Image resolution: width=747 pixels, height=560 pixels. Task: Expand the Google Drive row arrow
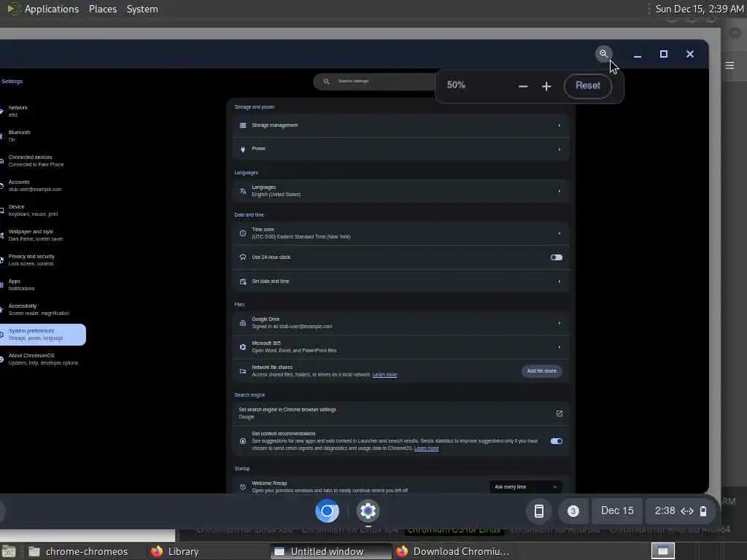click(x=560, y=323)
